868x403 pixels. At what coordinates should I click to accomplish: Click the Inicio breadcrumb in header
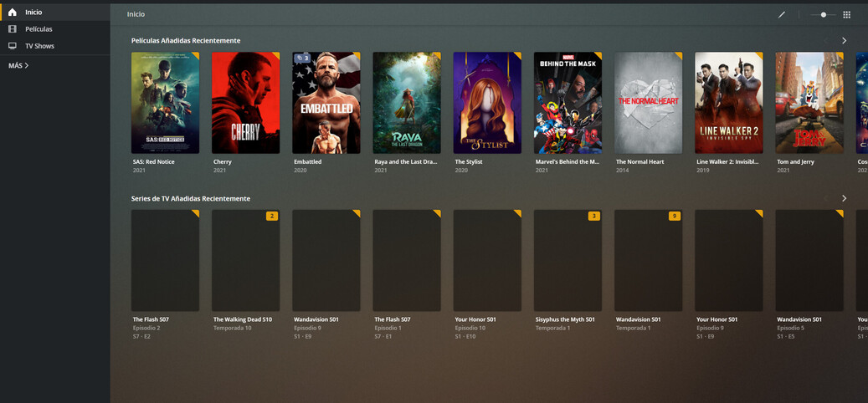[136, 14]
